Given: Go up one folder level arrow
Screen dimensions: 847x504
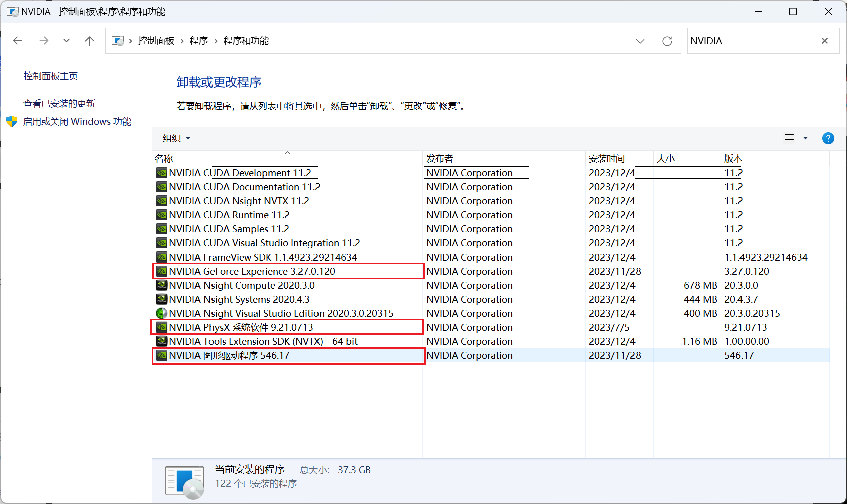Looking at the screenshot, I should point(90,41).
